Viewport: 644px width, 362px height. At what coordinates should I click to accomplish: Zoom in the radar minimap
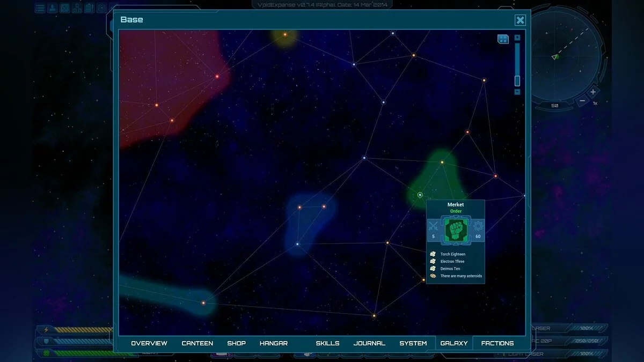coord(593,92)
